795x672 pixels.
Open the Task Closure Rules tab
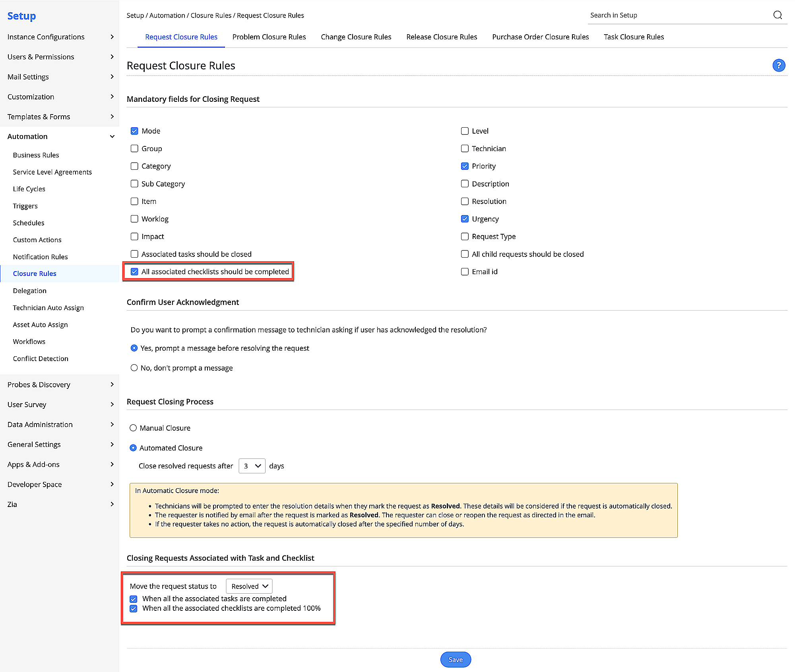click(x=634, y=37)
